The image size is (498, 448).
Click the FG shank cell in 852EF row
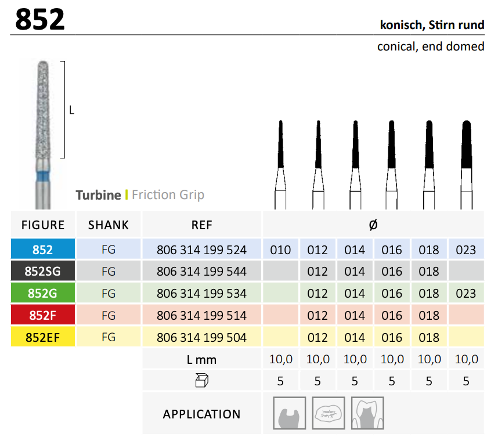(x=109, y=337)
